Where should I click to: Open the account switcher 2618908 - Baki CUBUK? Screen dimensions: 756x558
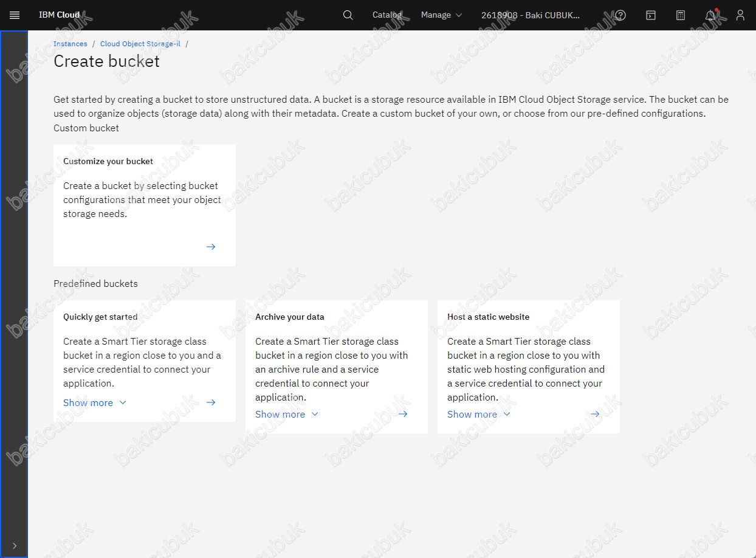[x=531, y=15]
